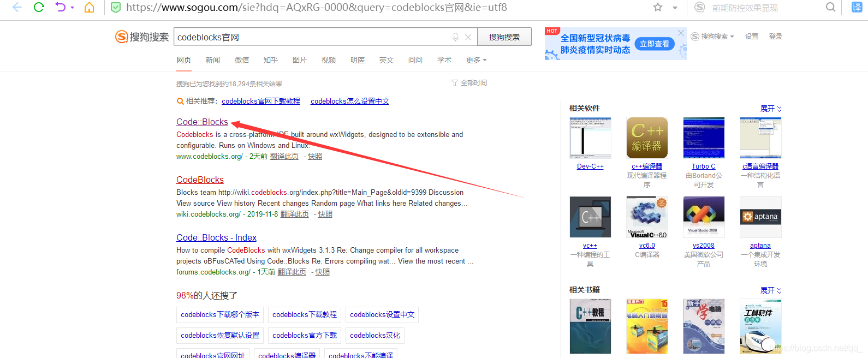
Task: Click the address bar URL field
Action: coord(377,8)
